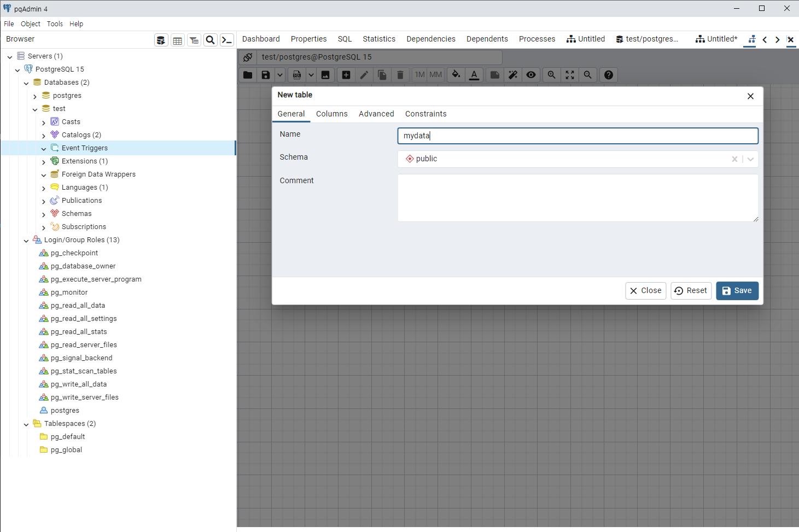
Task: Click the edit table pencil icon
Action: coord(364,75)
